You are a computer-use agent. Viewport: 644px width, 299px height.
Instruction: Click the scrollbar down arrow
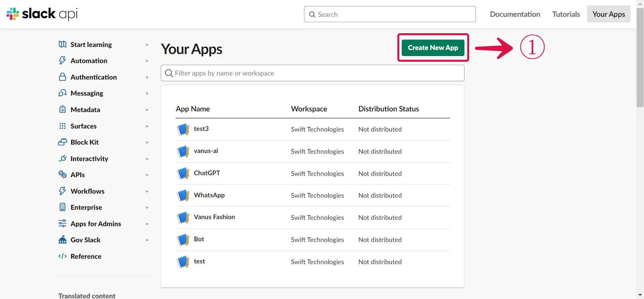[x=640, y=295]
